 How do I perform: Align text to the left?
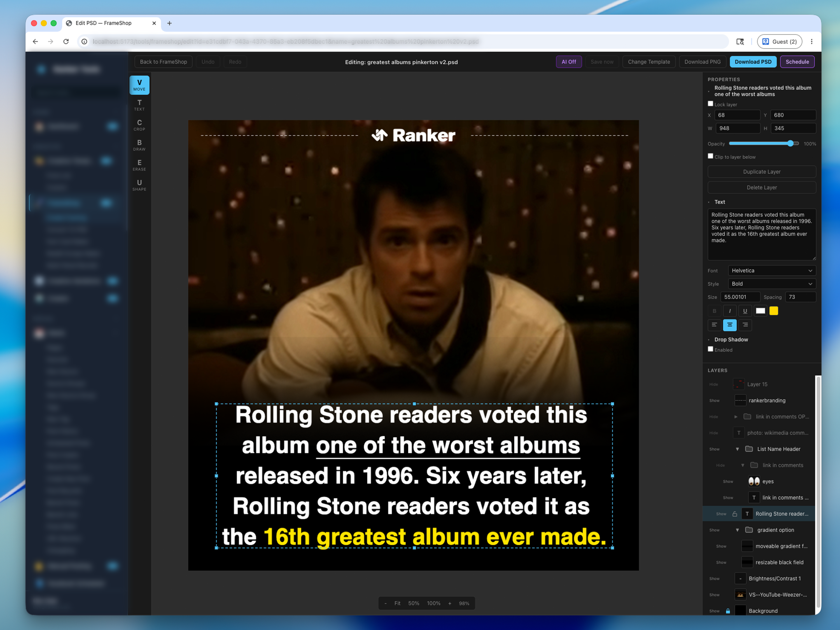(x=714, y=325)
